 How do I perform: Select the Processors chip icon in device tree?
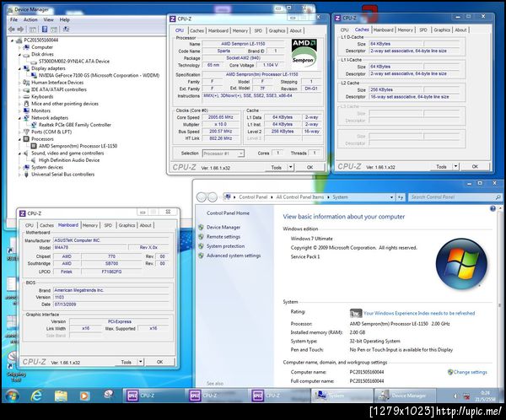point(26,139)
